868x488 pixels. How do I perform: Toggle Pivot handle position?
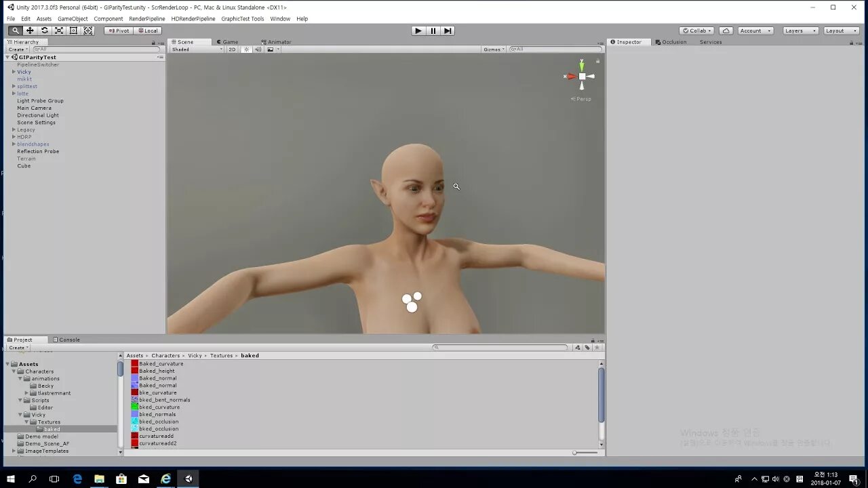[119, 30]
